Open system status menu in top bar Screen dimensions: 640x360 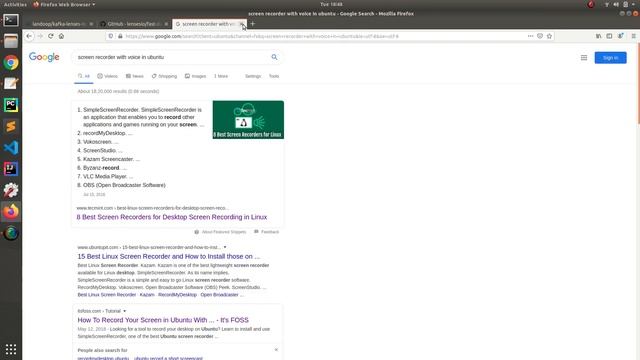click(620, 4)
